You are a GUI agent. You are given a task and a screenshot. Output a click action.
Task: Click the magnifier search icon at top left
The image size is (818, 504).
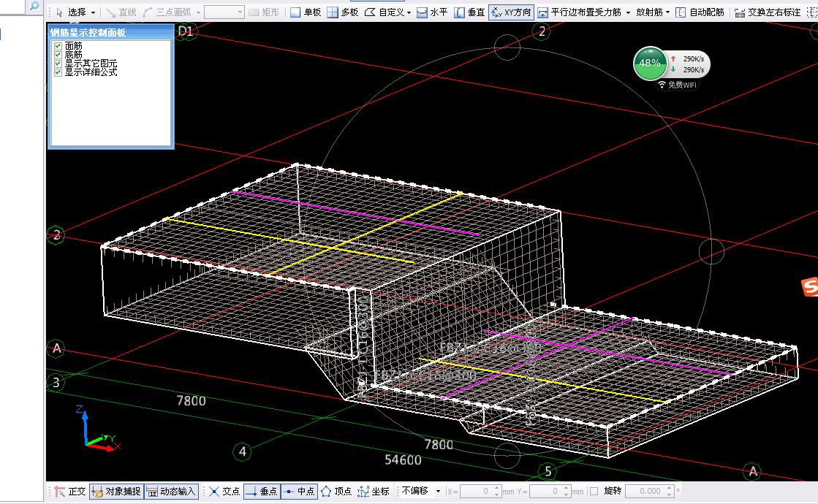point(34,7)
